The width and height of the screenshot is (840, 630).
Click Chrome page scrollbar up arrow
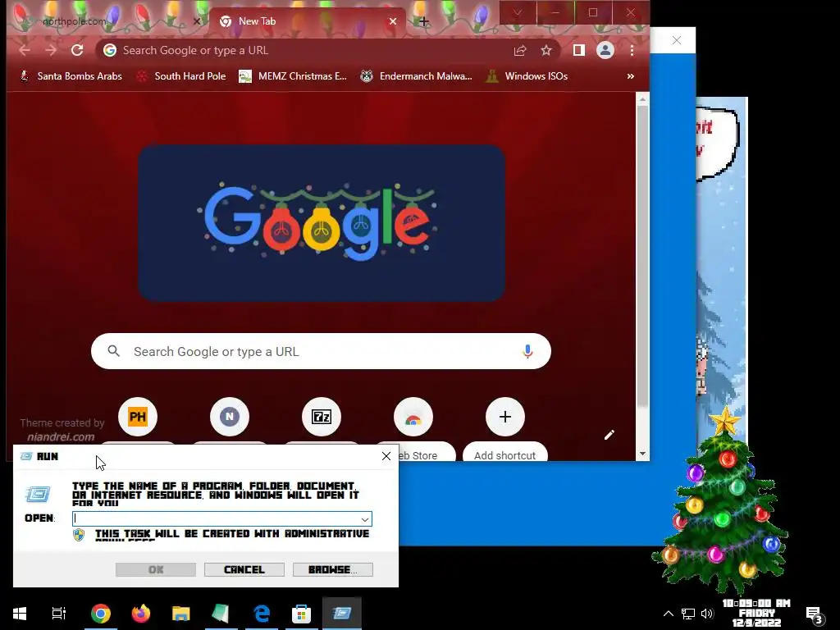pos(642,99)
